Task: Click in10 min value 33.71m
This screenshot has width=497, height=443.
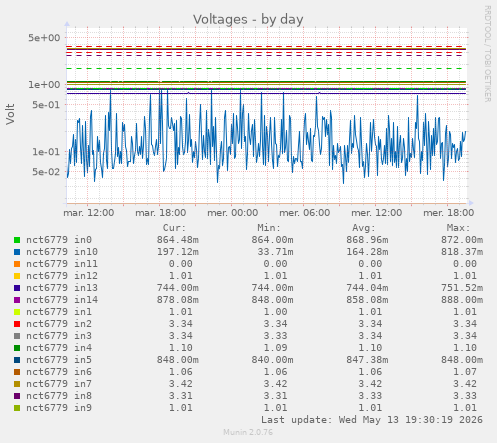Action: click(275, 252)
